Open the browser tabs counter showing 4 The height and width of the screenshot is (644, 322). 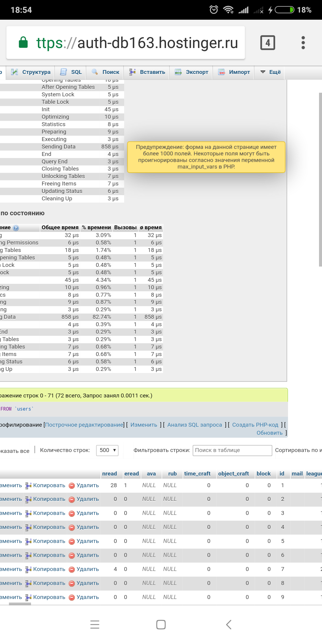click(x=267, y=43)
